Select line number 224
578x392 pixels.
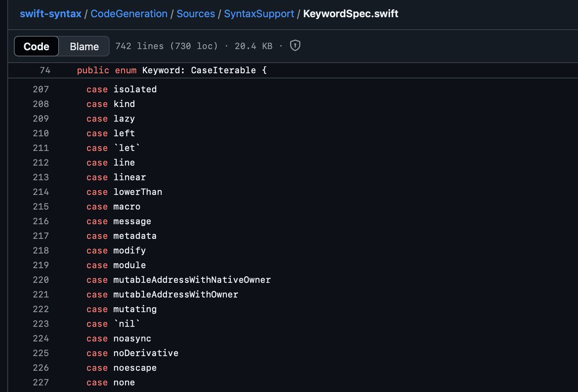(x=41, y=339)
